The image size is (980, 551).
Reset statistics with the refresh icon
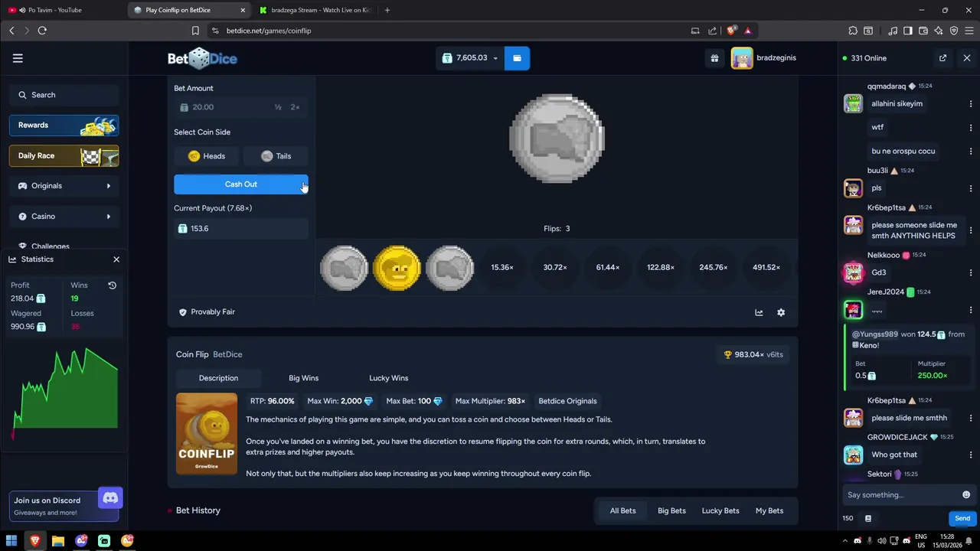(112, 285)
